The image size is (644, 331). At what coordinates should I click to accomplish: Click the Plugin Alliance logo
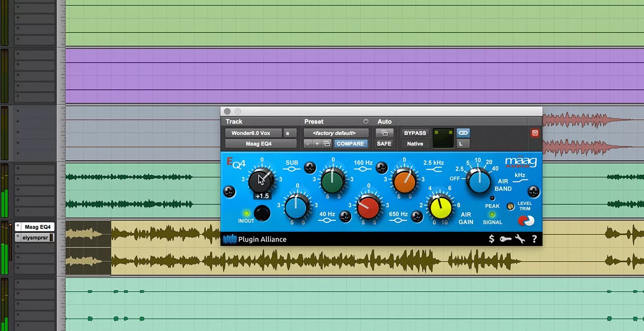click(255, 239)
